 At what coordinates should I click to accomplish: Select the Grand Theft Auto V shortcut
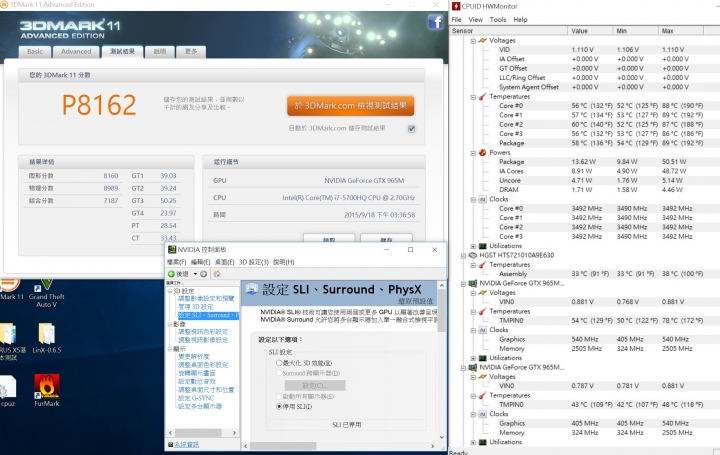pos(46,294)
